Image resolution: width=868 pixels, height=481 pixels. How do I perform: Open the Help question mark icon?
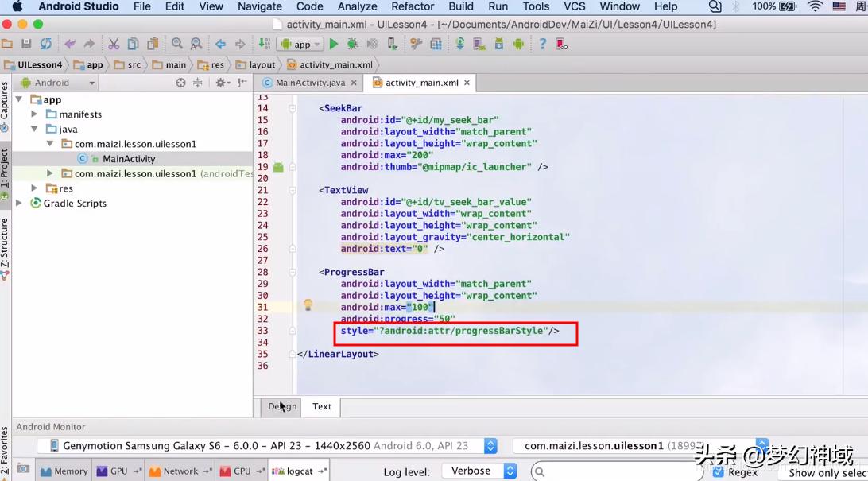coord(542,45)
